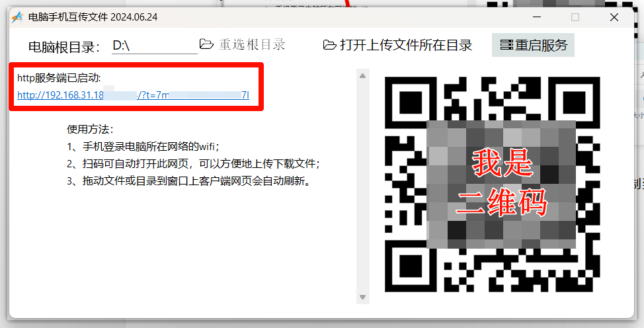Click the 使用方法 heading
Image resolution: width=644 pixels, height=328 pixels.
pos(90,130)
